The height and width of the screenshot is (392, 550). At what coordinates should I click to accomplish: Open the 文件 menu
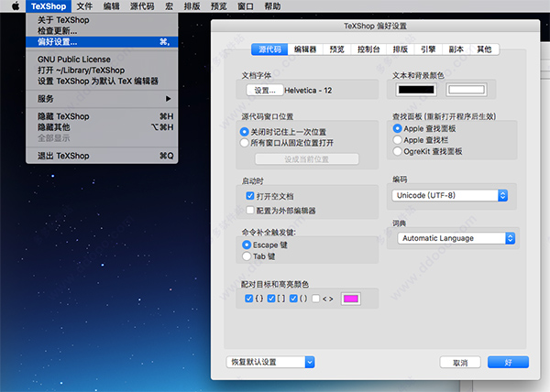(x=84, y=6)
